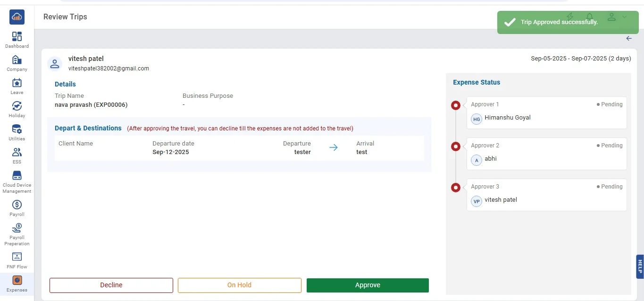Open the Leave calendar icon
644x301 pixels.
17,83
